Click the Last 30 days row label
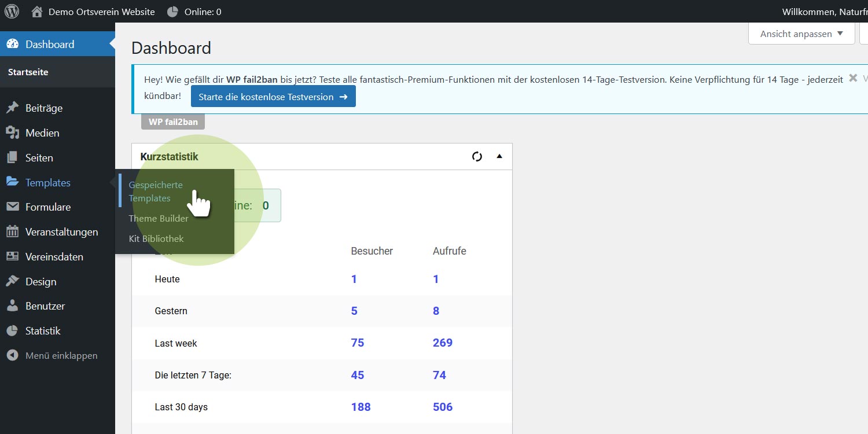This screenshot has width=868, height=434. (181, 407)
